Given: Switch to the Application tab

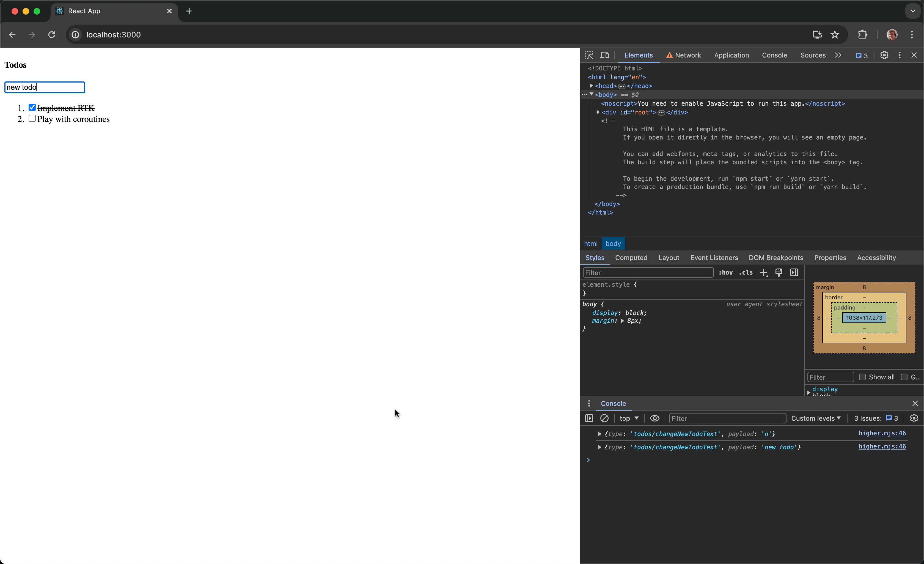Looking at the screenshot, I should coord(731,55).
